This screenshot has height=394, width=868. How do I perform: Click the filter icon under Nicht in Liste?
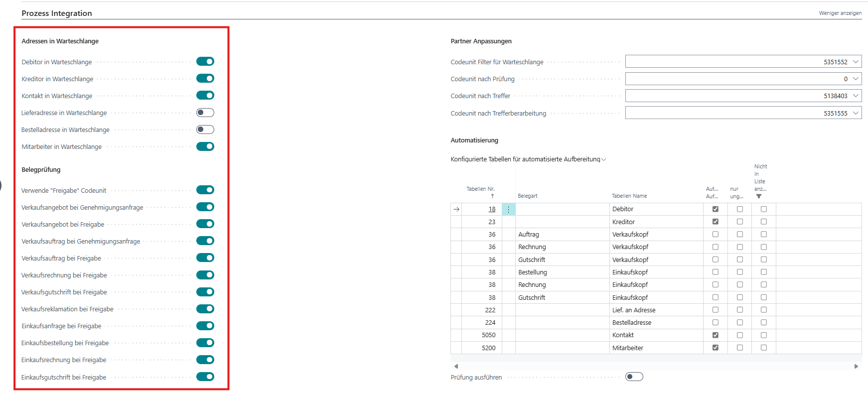pyautogui.click(x=759, y=196)
